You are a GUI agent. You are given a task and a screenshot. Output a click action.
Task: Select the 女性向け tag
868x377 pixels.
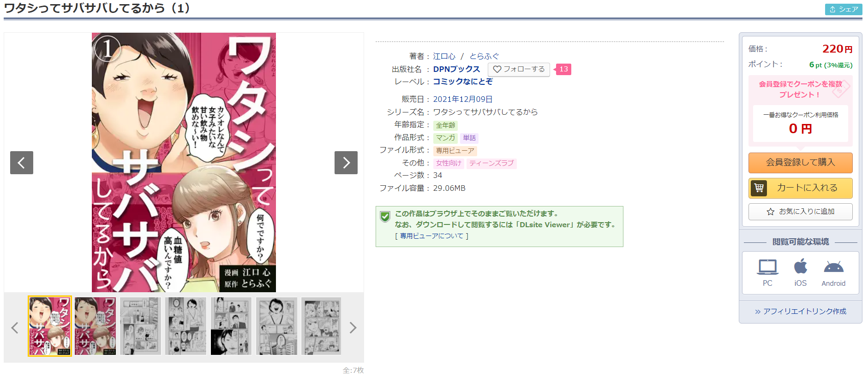tap(449, 163)
